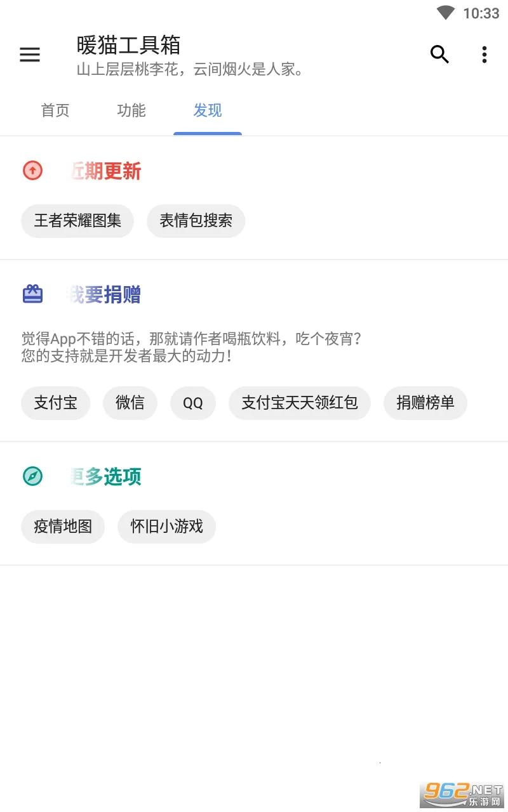Open 王者荣耀图集 chip
The image size is (508, 812).
pyautogui.click(x=77, y=221)
